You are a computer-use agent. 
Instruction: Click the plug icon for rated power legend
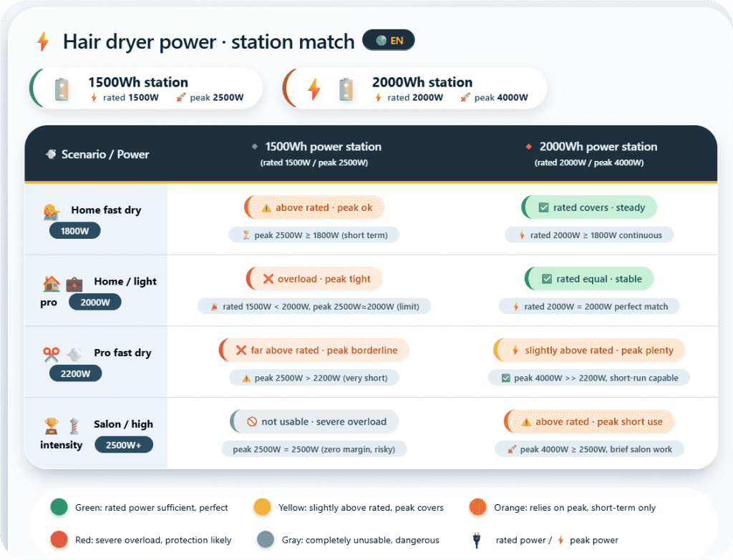click(475, 540)
